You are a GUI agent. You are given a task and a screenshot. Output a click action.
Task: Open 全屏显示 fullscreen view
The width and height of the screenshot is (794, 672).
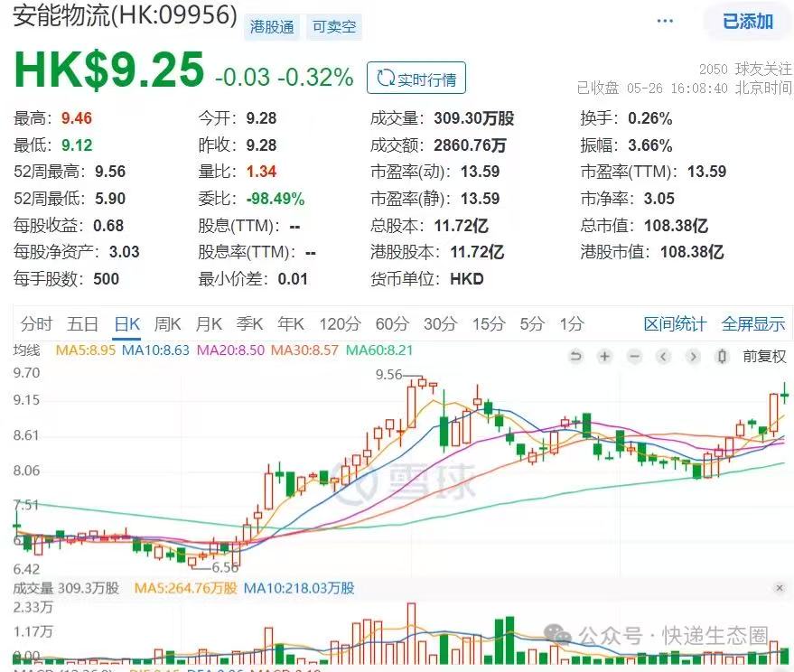point(753,323)
